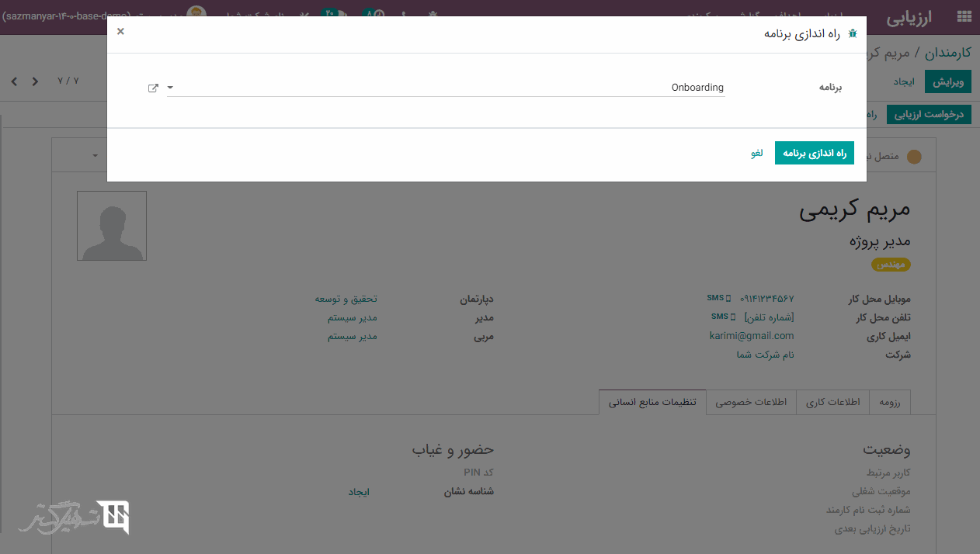Click the موقعیت شغلی label
Image resolution: width=980 pixels, height=554 pixels.
(882, 491)
